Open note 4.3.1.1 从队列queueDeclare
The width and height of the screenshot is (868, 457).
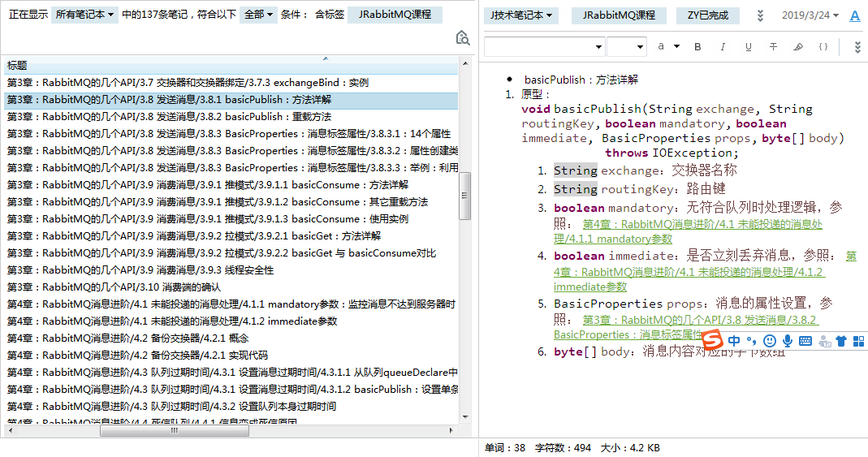point(231,373)
